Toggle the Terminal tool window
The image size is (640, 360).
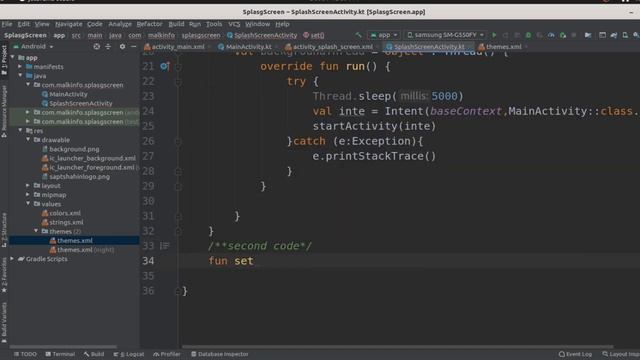tap(60, 354)
